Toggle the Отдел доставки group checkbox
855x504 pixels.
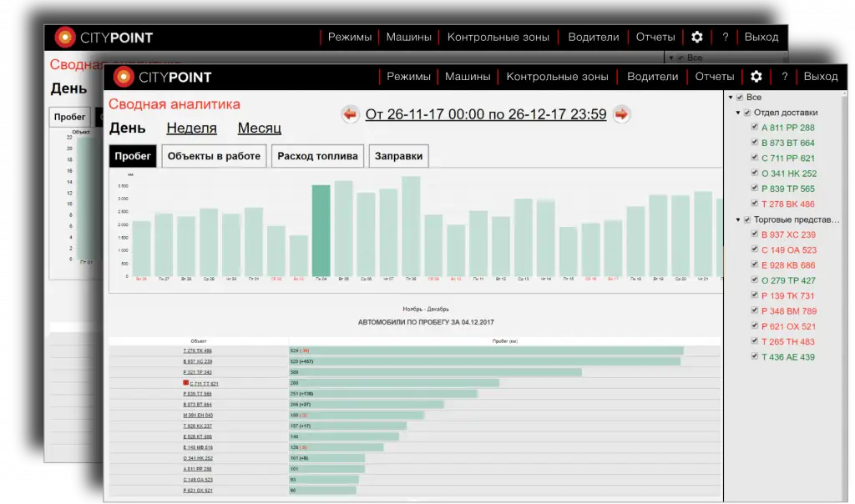747,113
